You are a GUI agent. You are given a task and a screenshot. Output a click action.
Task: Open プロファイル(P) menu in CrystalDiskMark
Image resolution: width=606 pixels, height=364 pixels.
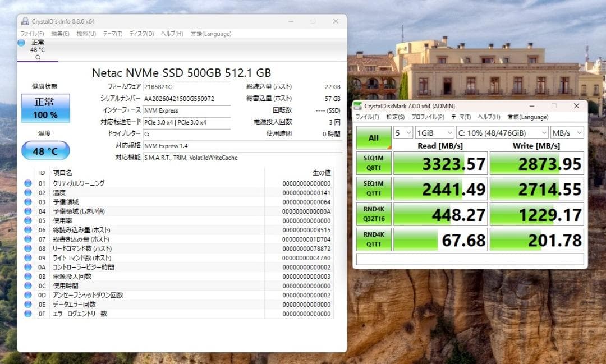click(428, 117)
